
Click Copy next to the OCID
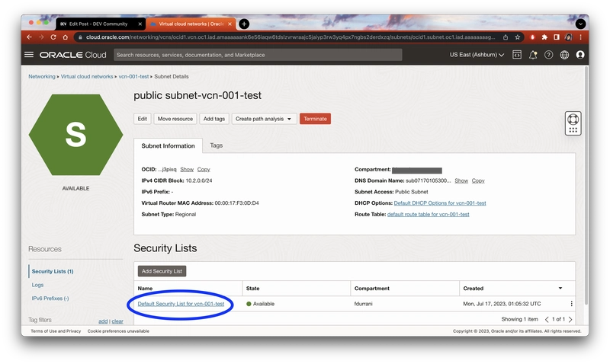coord(204,169)
